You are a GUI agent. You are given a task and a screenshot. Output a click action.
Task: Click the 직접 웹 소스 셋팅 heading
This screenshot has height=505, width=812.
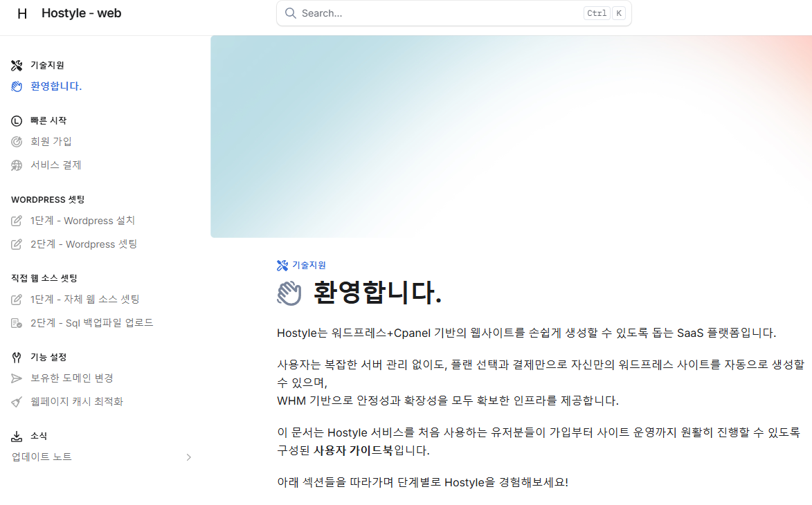point(44,278)
